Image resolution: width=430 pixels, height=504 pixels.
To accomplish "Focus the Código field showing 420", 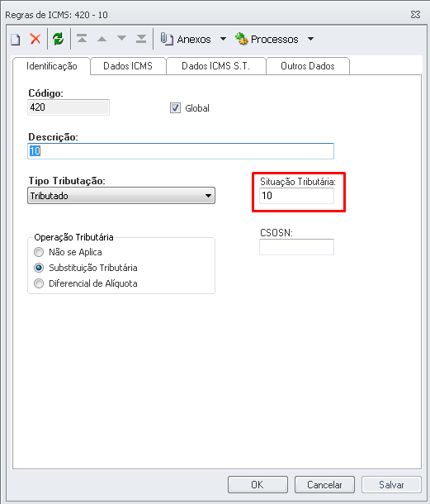I will 69,107.
